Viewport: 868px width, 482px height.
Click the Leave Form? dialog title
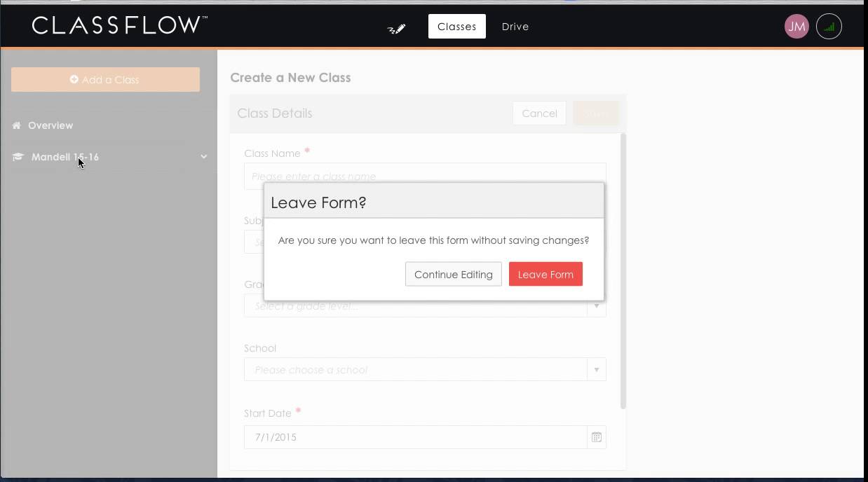(x=318, y=202)
